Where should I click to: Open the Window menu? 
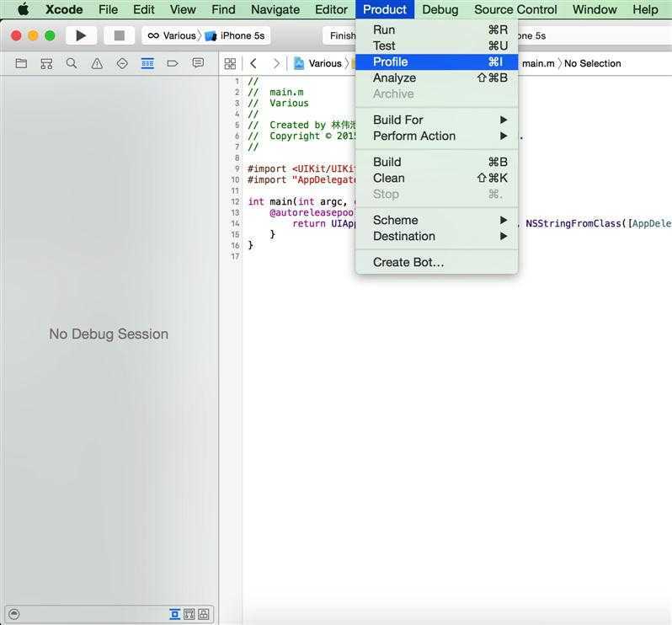[x=595, y=9]
